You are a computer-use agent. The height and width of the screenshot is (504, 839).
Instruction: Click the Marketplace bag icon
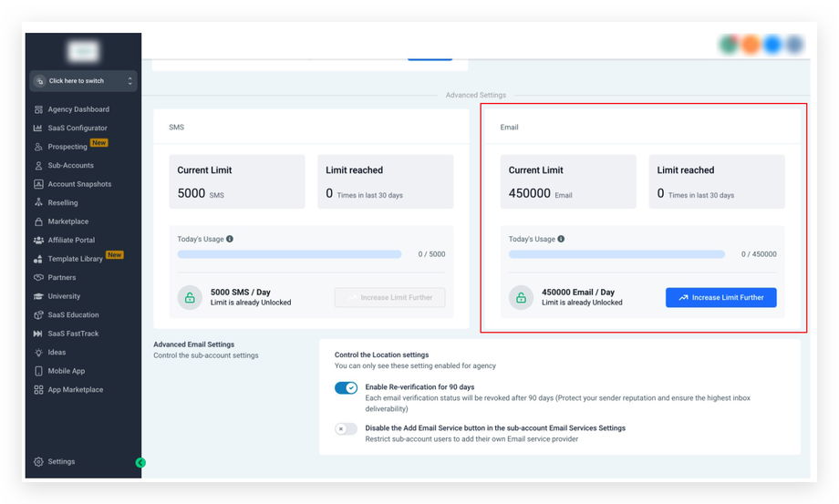coord(38,221)
